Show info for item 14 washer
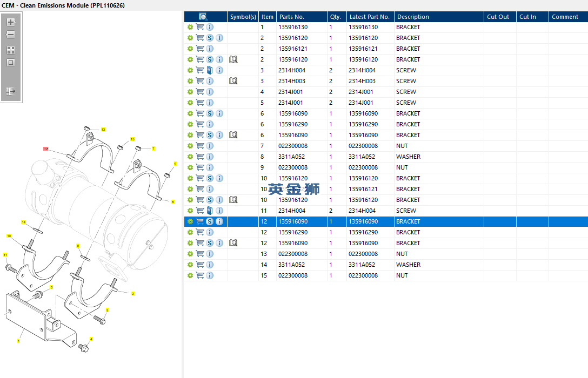The width and height of the screenshot is (588, 378). point(210,265)
